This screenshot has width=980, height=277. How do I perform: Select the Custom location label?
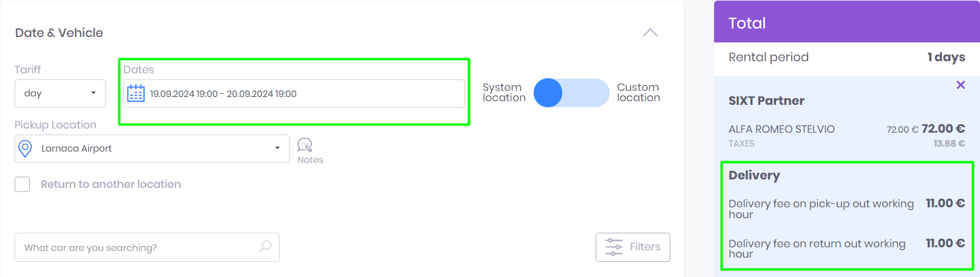click(x=638, y=93)
